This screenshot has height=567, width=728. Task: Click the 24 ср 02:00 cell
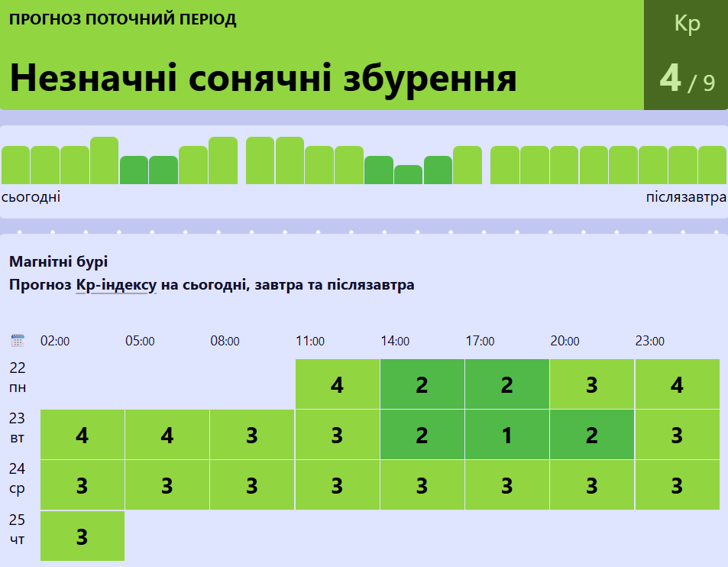coord(83,485)
